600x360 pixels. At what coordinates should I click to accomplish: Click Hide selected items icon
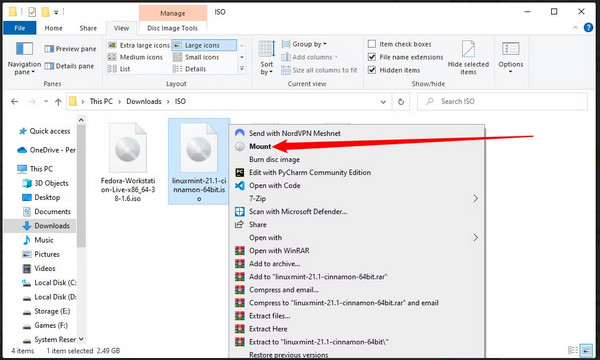pos(468,49)
